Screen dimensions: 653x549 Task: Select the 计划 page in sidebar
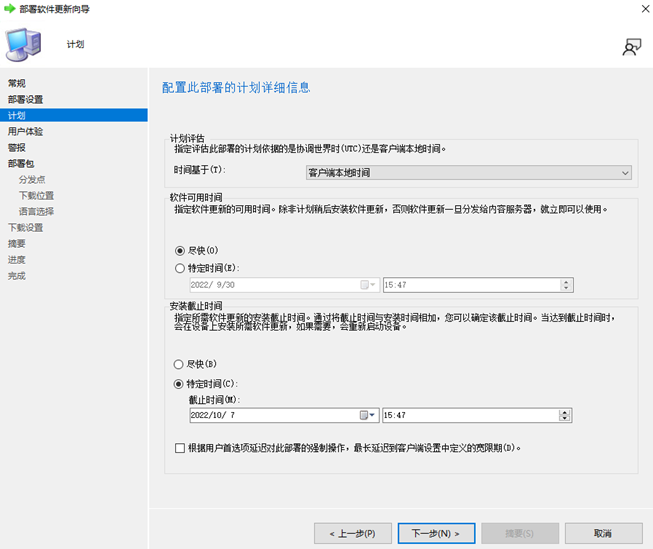click(x=74, y=115)
